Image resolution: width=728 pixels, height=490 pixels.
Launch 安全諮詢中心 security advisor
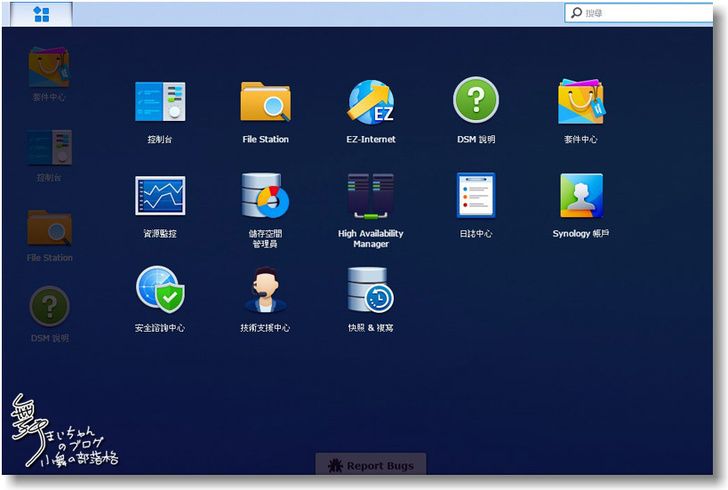click(x=160, y=290)
